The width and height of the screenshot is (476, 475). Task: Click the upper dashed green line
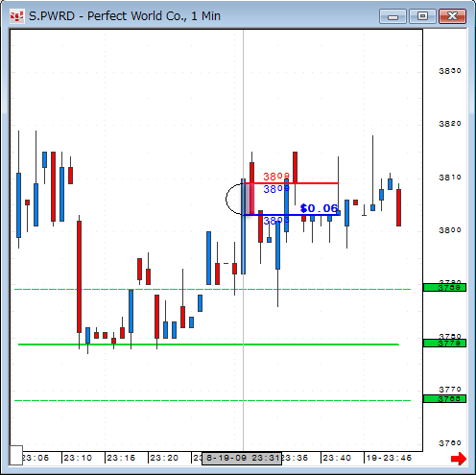(212, 289)
